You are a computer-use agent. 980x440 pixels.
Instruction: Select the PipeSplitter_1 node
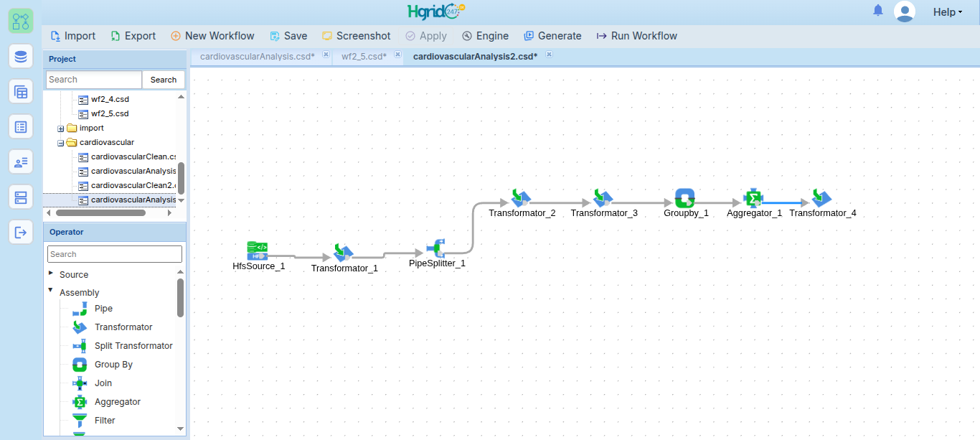[436, 248]
